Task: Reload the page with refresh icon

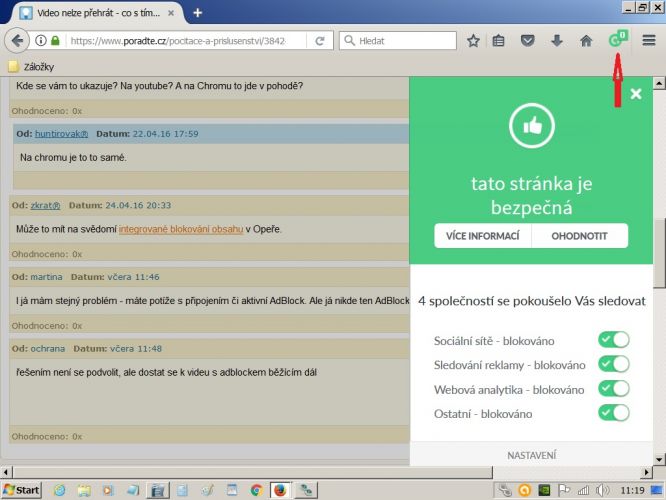Action: [x=320, y=41]
